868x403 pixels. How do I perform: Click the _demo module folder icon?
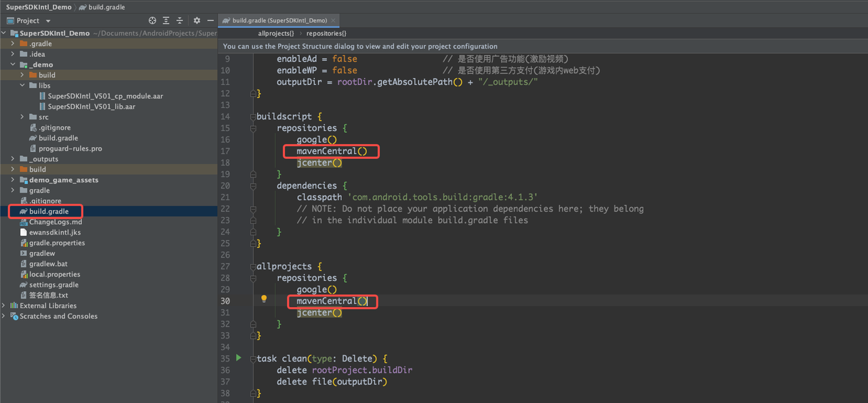coord(24,64)
